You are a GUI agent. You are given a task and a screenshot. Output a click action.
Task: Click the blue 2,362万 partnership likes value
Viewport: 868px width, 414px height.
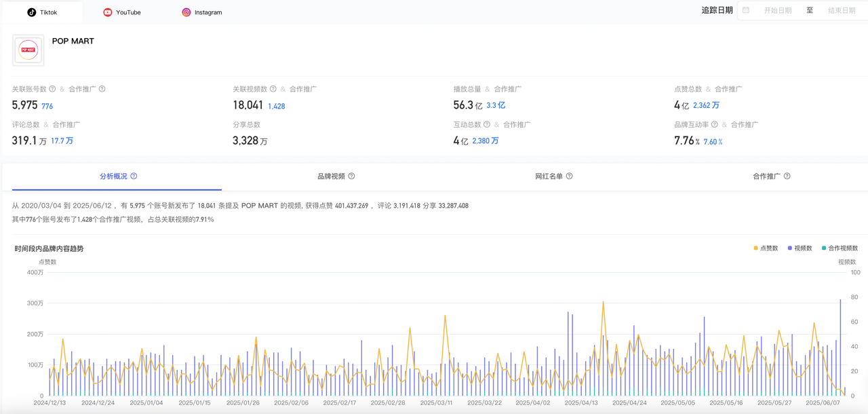(x=706, y=105)
